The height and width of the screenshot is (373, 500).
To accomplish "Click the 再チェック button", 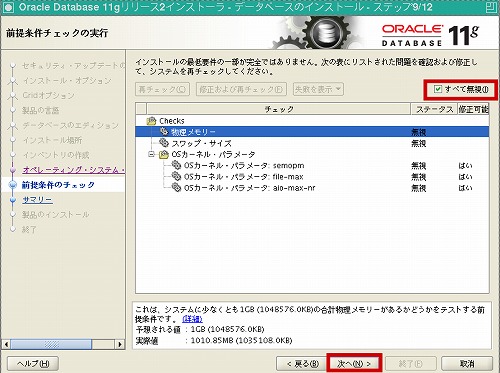I will tap(162, 89).
